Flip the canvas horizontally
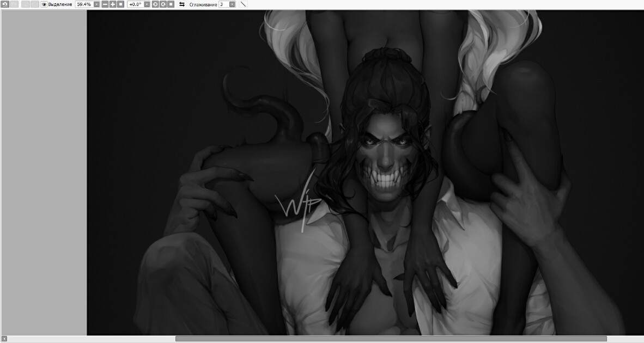 pyautogui.click(x=182, y=4)
